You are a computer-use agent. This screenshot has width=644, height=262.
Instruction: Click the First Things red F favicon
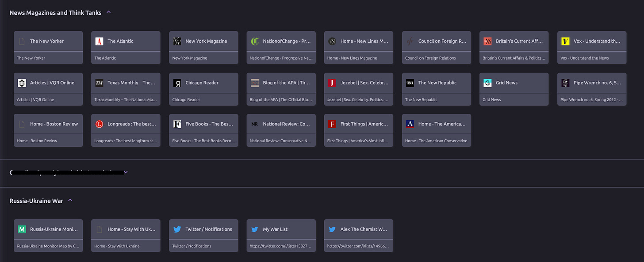[332, 124]
